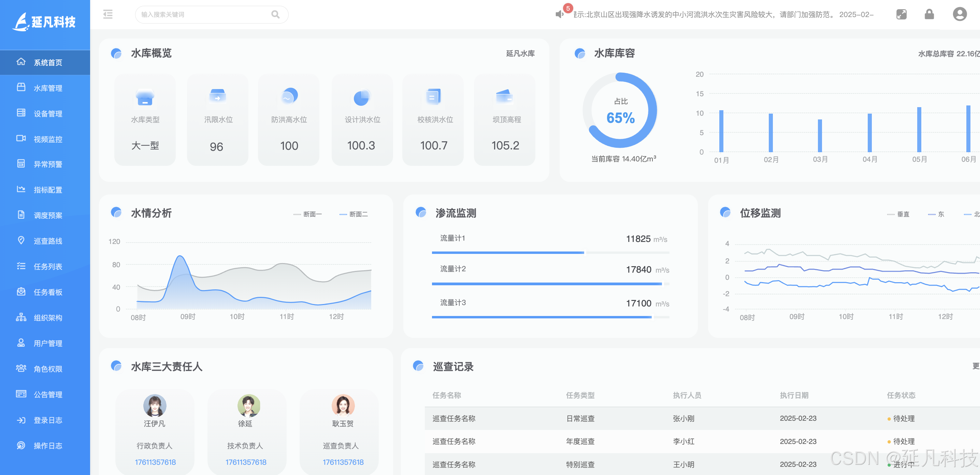The image size is (980, 475).
Task: Open the announcement speaker notification icon
Action: point(559,14)
